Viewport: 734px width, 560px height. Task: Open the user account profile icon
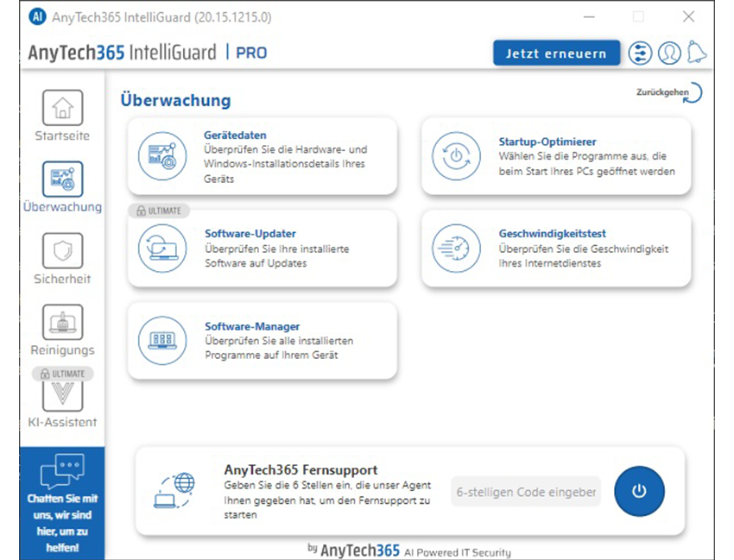coord(669,53)
